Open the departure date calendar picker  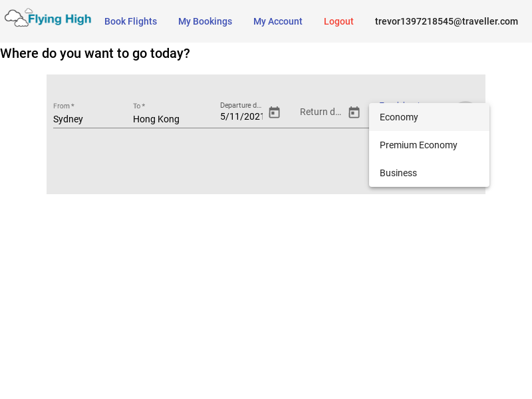click(x=274, y=112)
